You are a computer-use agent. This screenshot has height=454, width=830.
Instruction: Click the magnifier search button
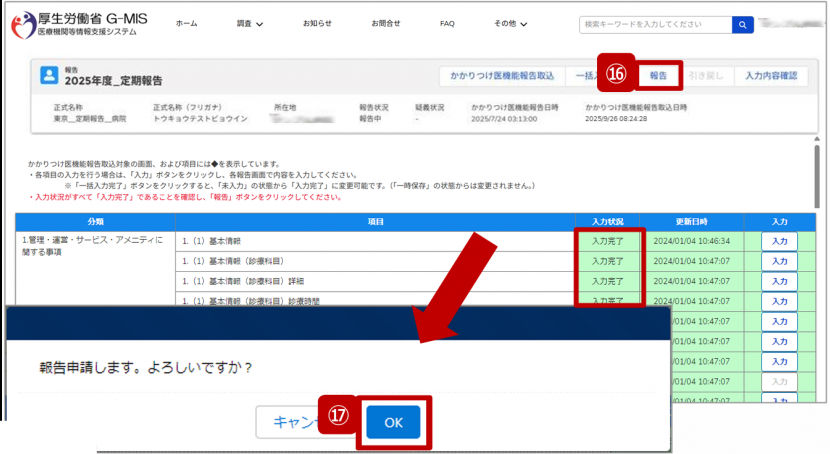pos(743,24)
